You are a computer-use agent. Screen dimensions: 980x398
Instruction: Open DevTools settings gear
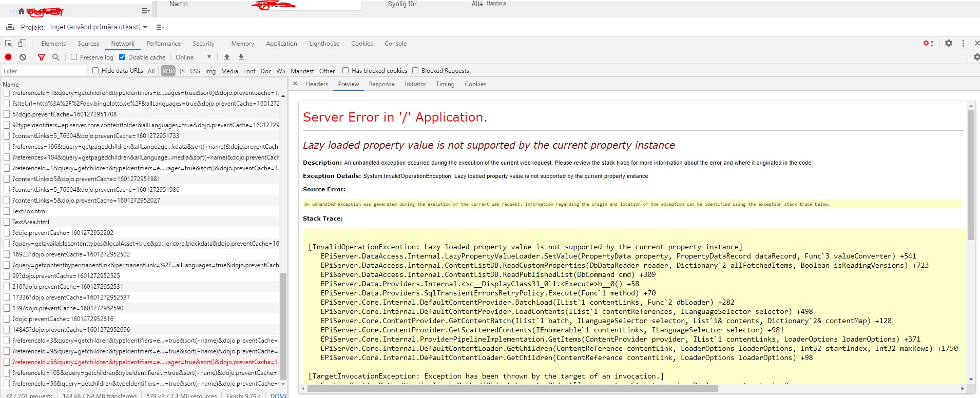948,44
